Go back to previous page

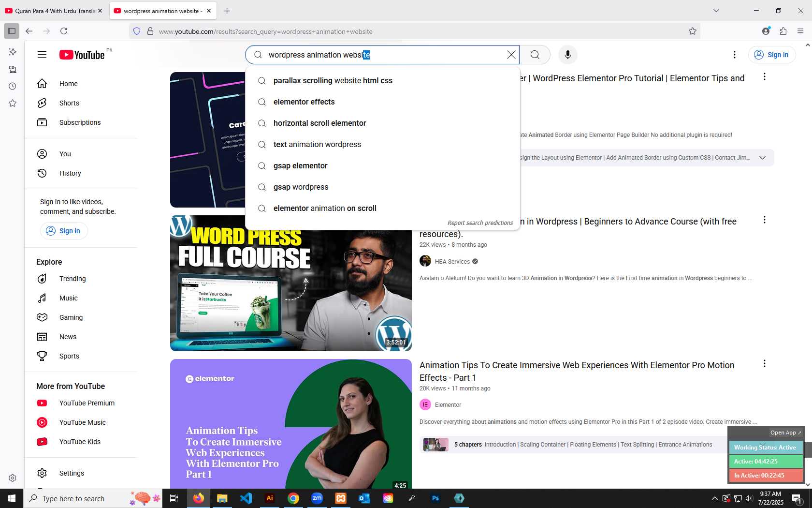(x=29, y=31)
